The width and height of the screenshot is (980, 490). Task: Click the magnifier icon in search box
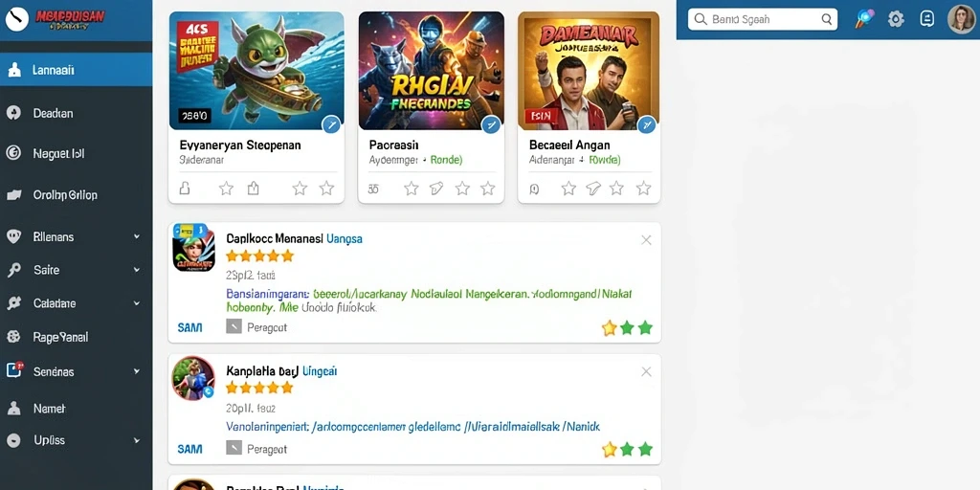point(828,19)
